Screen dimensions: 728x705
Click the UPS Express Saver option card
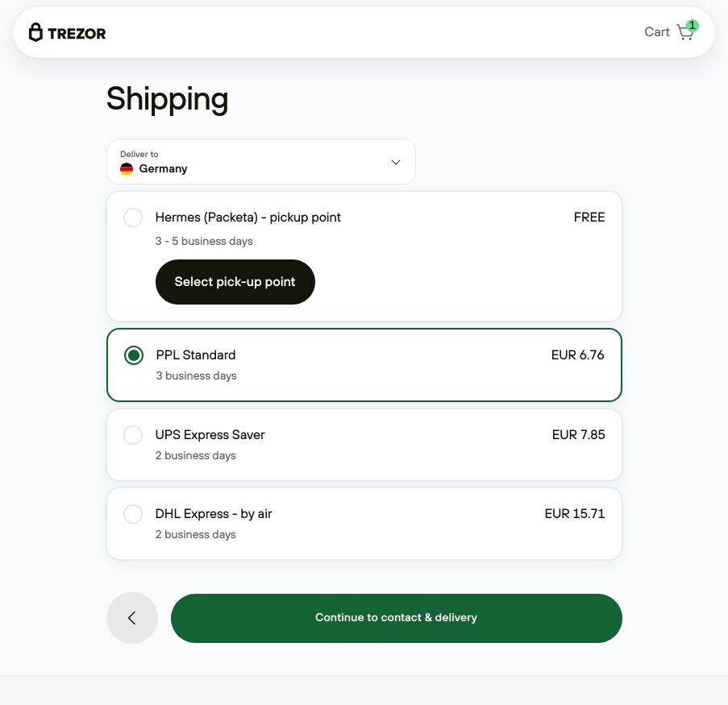pos(364,445)
